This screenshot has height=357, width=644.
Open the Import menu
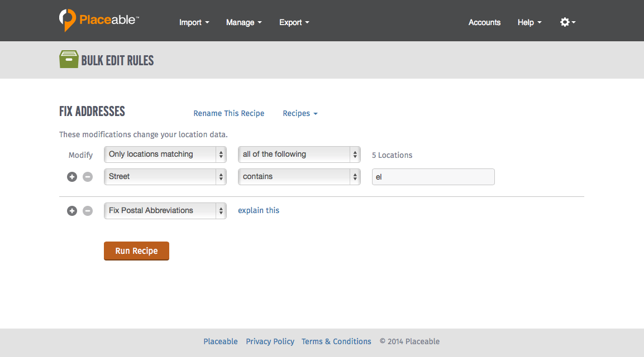pyautogui.click(x=194, y=22)
